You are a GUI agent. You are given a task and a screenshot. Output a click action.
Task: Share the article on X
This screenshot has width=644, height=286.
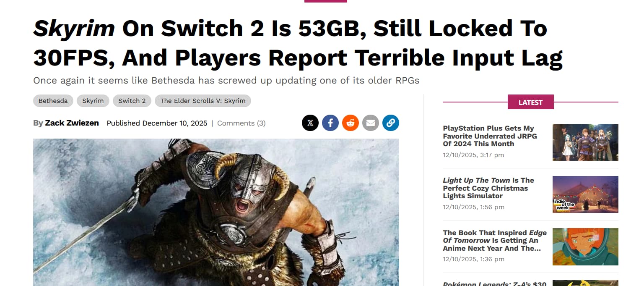coord(310,123)
